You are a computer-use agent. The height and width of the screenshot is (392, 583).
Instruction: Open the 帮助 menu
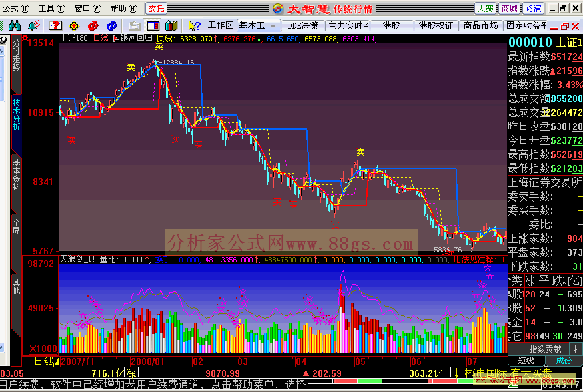click(x=124, y=8)
